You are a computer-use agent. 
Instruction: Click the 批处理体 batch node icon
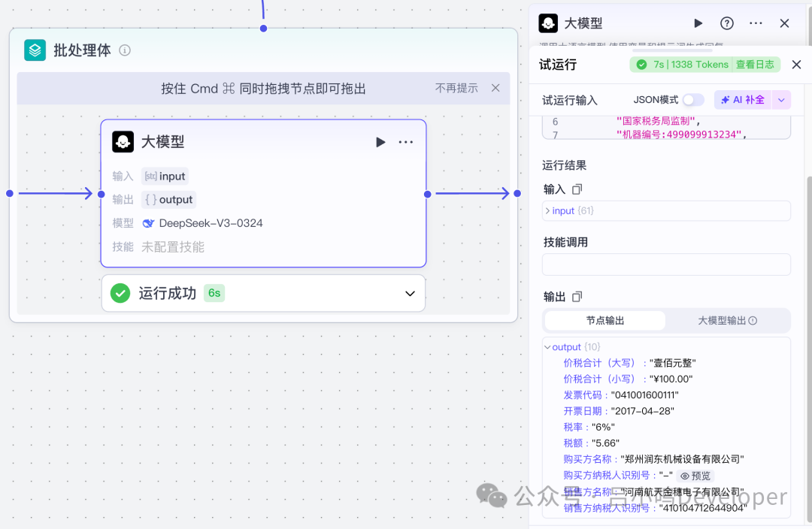(35, 50)
